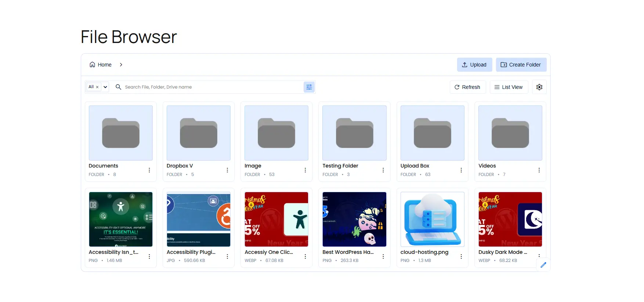Open cloud-hosting.png thumbnail
Viewport: 644px width, 302px height.
(433, 219)
